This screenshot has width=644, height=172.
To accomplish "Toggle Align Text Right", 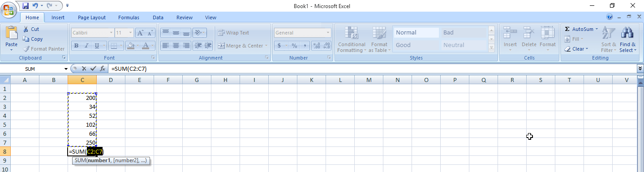I will [186, 45].
